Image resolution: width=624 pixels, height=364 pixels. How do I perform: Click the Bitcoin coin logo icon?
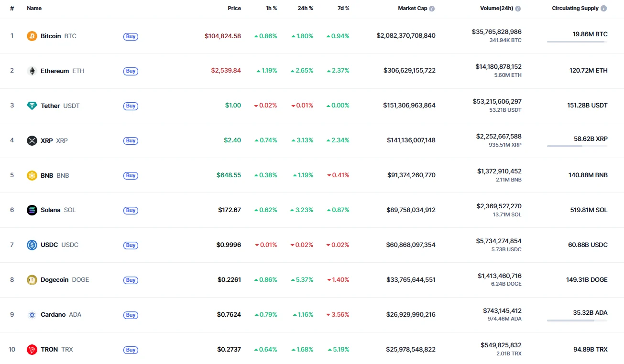tap(32, 36)
